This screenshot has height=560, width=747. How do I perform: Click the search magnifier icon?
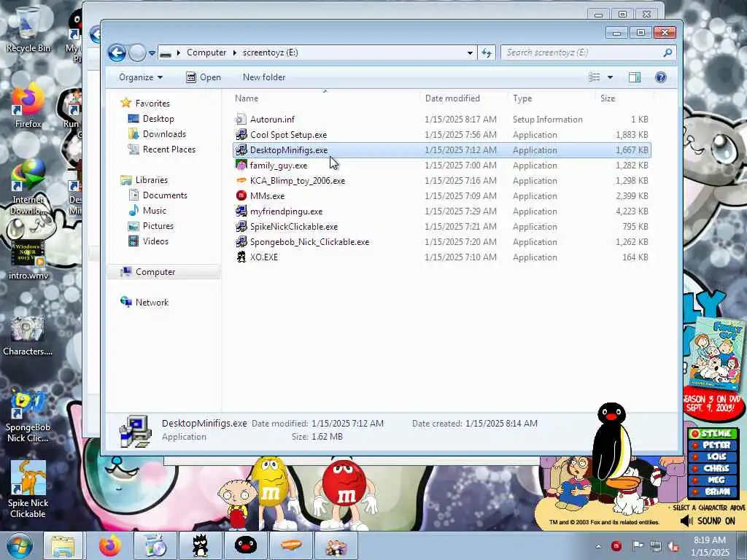pos(667,52)
